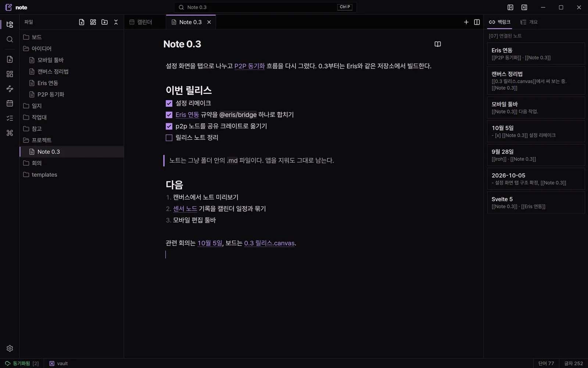Expand the 일지 folder
Viewport: 588px width, 368px height.
click(72, 106)
